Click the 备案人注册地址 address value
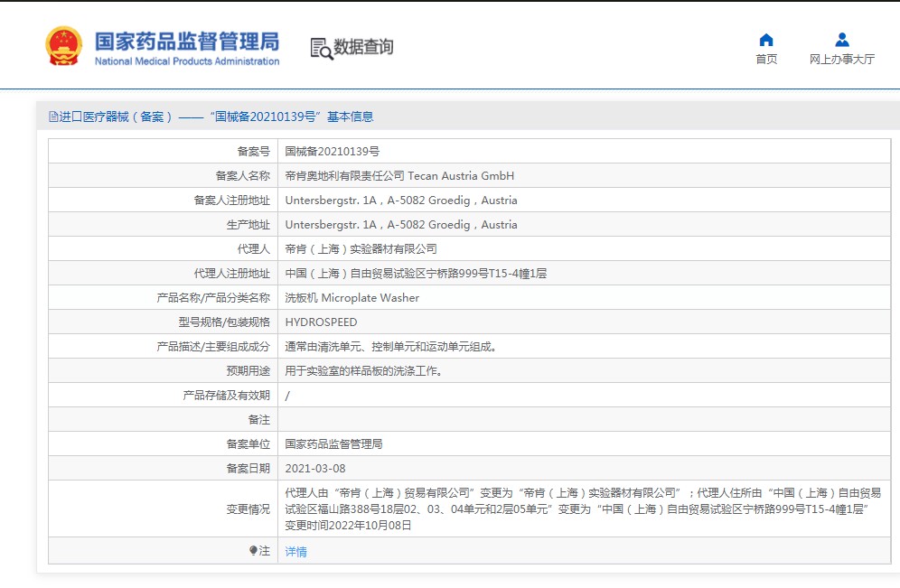 pos(401,201)
